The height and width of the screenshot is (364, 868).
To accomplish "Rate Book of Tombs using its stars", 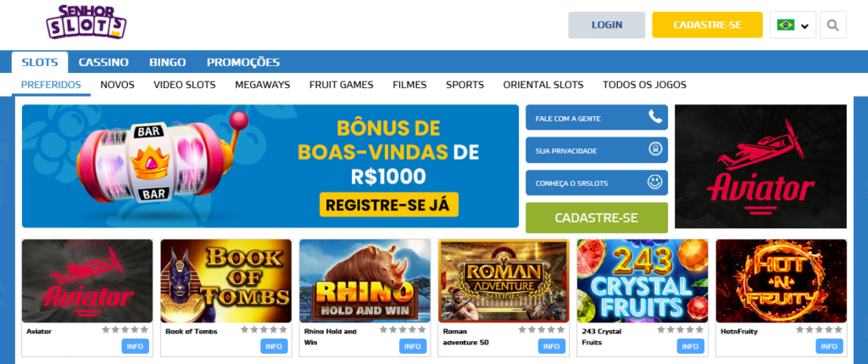I will tap(264, 330).
